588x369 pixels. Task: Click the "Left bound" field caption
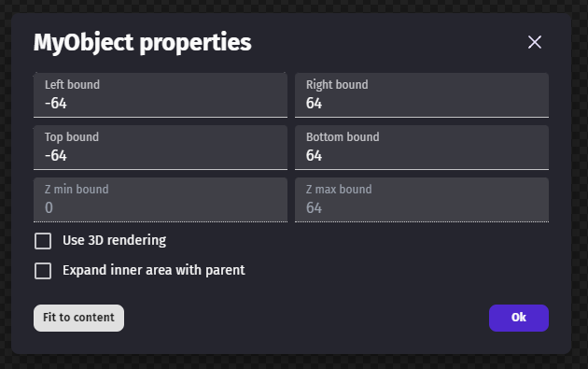[73, 85]
